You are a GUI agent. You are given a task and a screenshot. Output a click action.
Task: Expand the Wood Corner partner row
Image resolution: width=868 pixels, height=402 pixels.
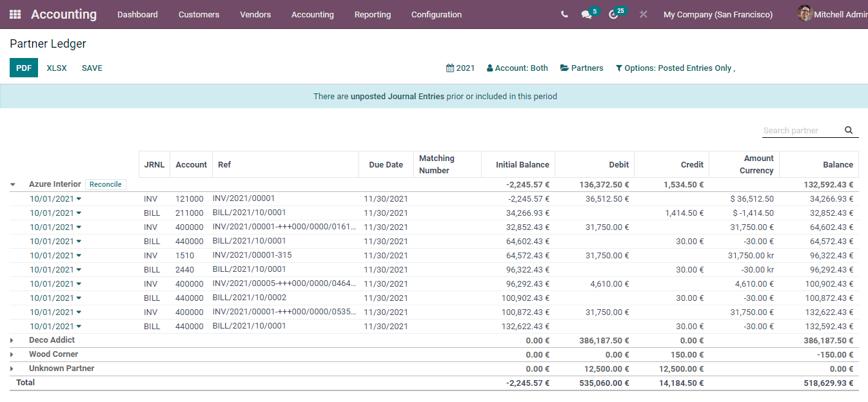(12, 354)
